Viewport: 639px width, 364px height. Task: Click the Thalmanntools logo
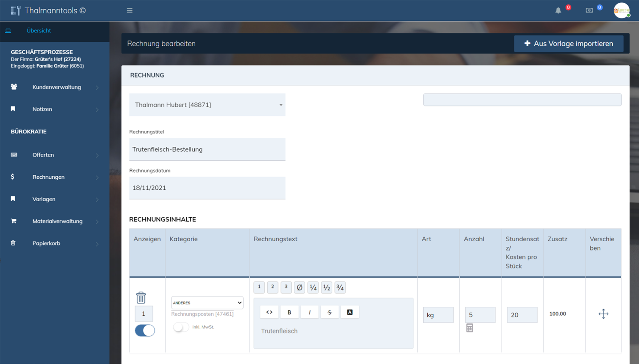coord(48,10)
